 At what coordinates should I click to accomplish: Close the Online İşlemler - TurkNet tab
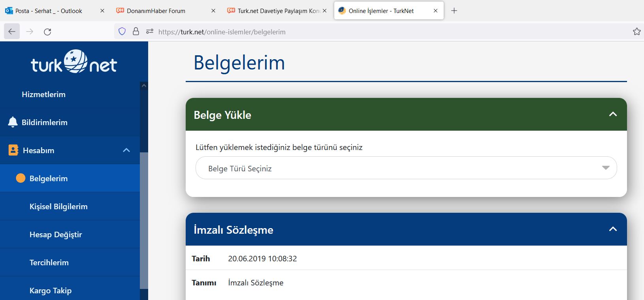coord(435,11)
